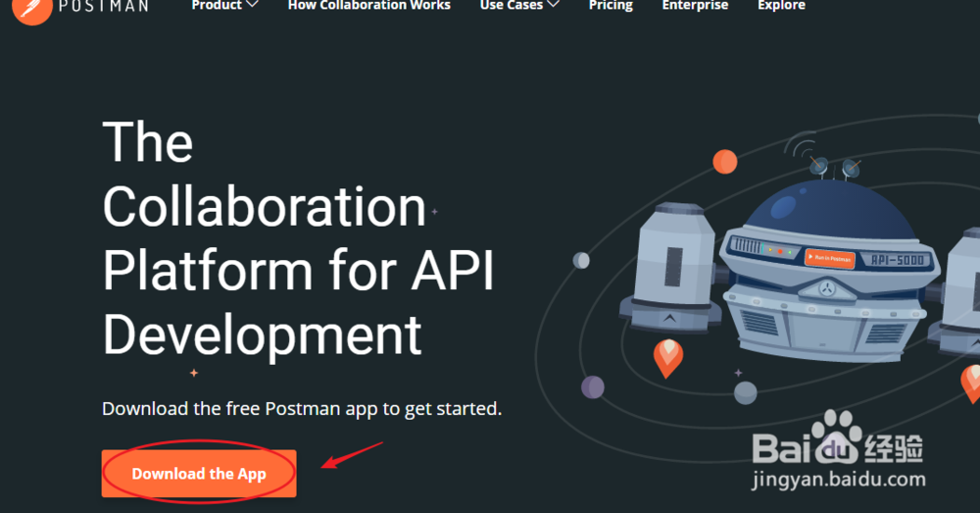
Task: Open the Use Cases menu
Action: [512, 5]
